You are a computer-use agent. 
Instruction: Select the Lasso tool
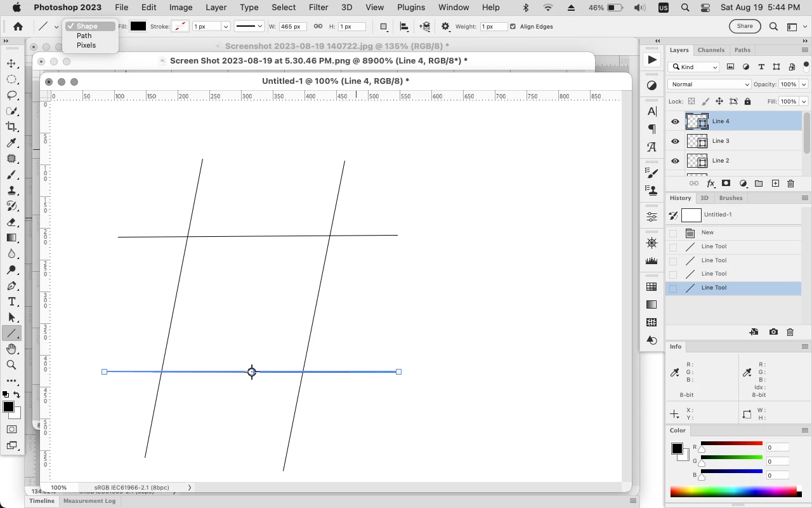pyautogui.click(x=11, y=95)
